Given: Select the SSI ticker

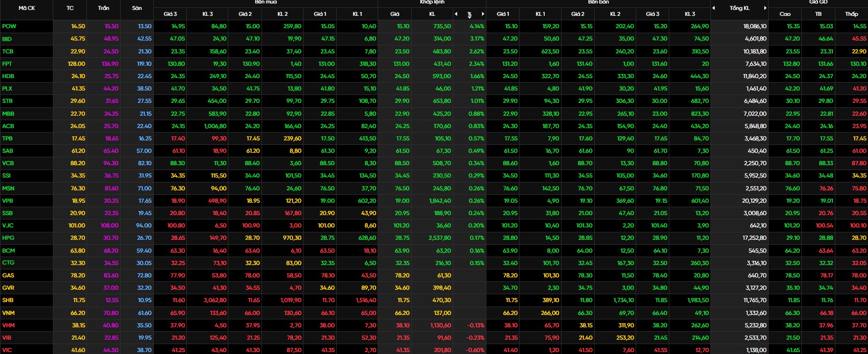Looking at the screenshot, I should (x=6, y=176).
